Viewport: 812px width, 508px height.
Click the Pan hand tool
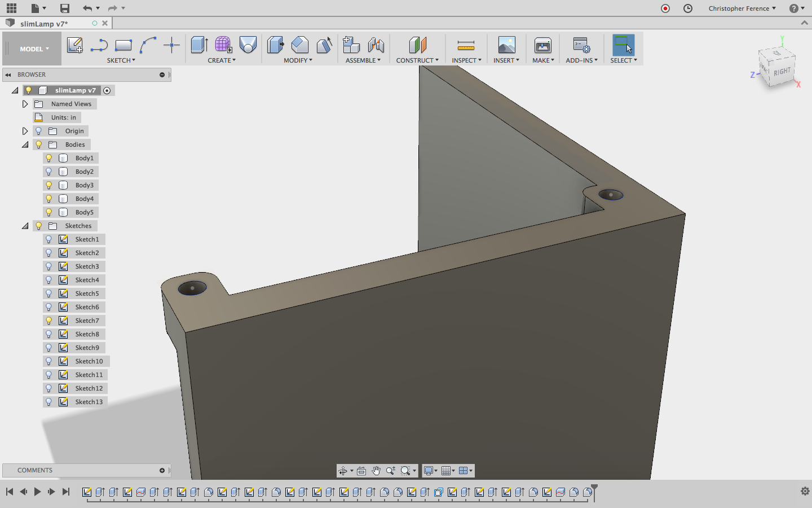click(376, 471)
